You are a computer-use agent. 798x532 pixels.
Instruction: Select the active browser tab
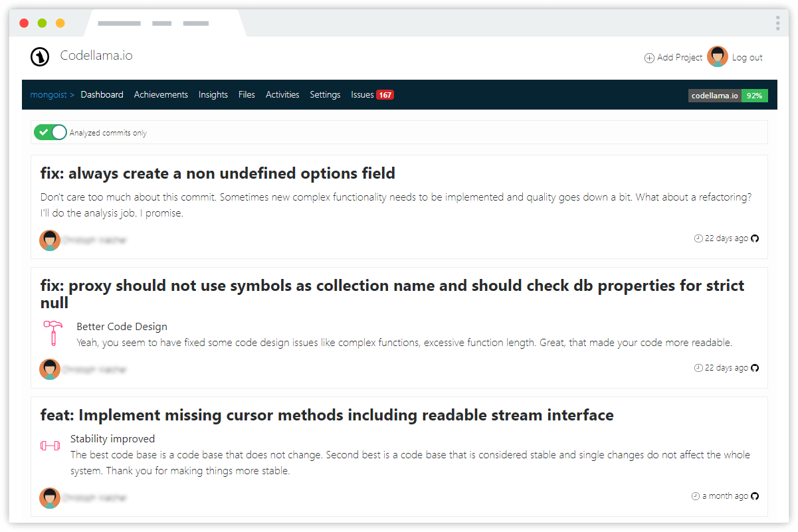coord(164,23)
